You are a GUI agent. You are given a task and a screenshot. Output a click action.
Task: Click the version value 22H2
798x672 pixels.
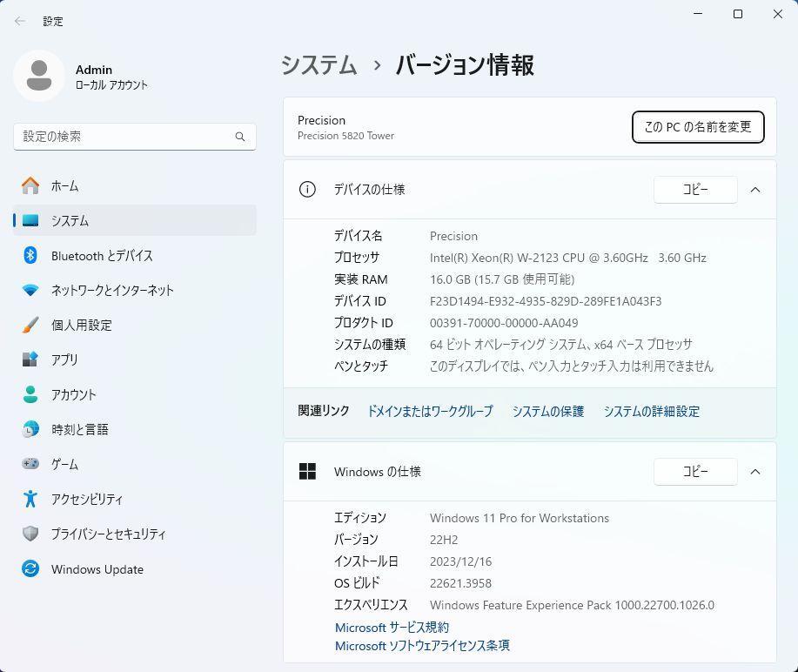coord(444,540)
